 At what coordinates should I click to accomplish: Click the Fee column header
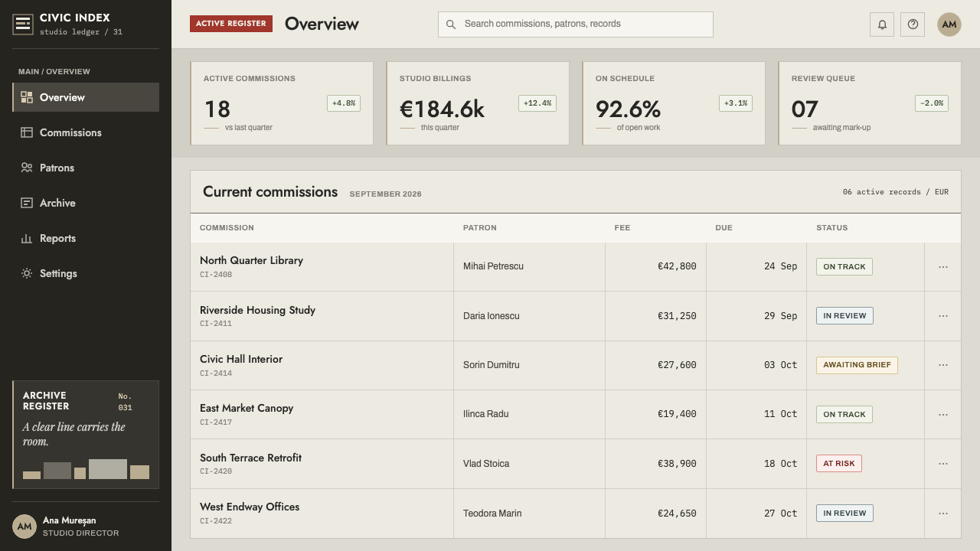[622, 228]
